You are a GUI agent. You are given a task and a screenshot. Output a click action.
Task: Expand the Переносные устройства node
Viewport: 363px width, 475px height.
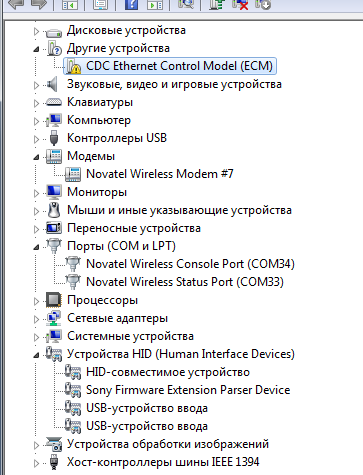[x=36, y=229]
